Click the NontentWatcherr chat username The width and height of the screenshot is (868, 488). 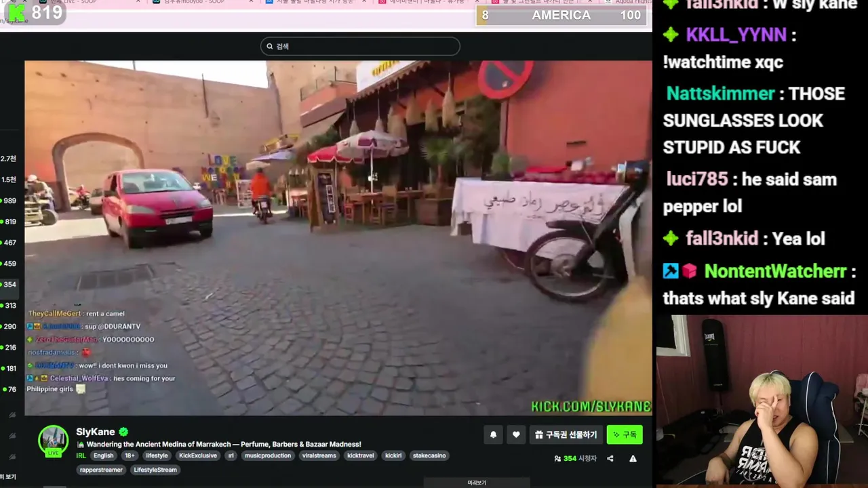coord(775,272)
